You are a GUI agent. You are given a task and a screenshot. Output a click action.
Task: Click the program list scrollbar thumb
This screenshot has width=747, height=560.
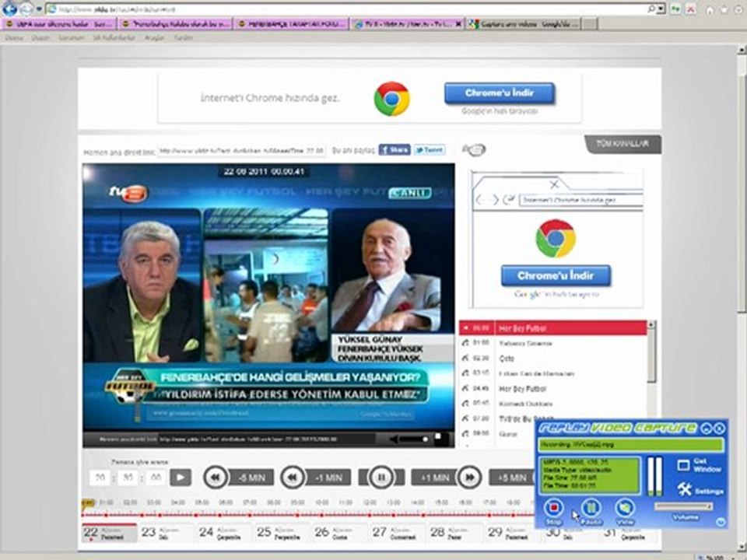[651, 355]
